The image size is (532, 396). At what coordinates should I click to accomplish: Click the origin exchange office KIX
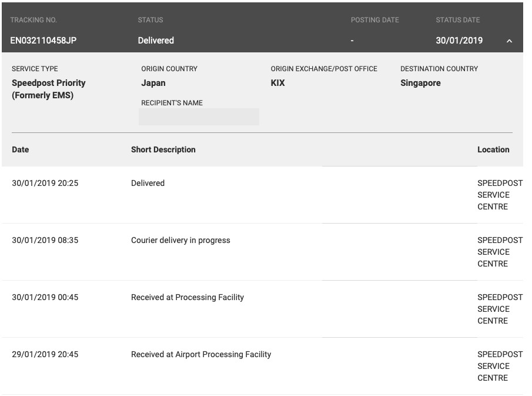tap(277, 83)
